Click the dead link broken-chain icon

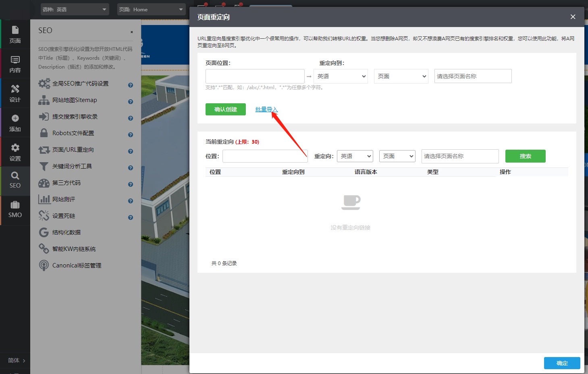(44, 216)
